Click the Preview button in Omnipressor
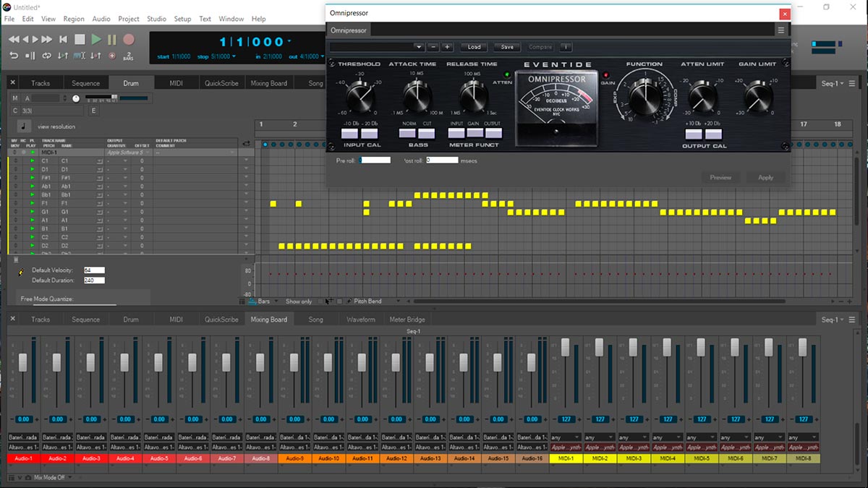The height and width of the screenshot is (488, 868). click(x=720, y=177)
